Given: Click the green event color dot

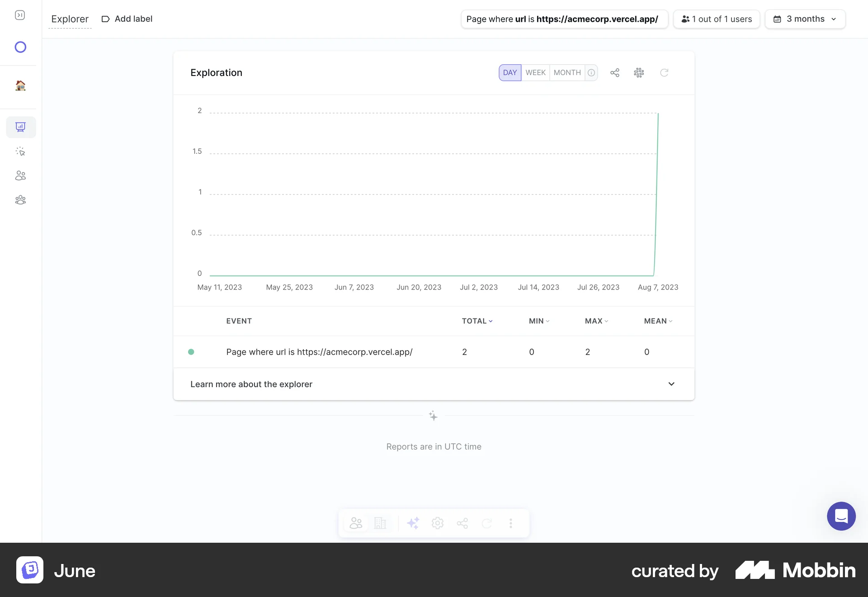Looking at the screenshot, I should pyautogui.click(x=191, y=352).
